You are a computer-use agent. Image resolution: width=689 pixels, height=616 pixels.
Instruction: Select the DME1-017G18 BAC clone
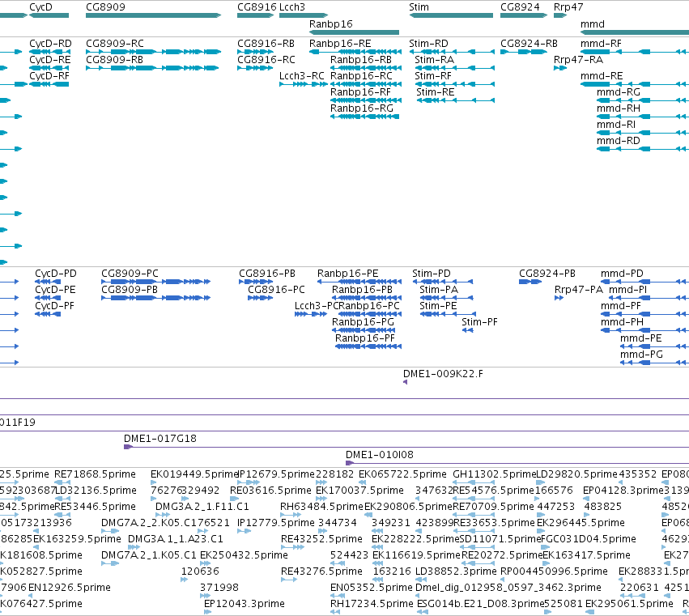click(x=406, y=447)
